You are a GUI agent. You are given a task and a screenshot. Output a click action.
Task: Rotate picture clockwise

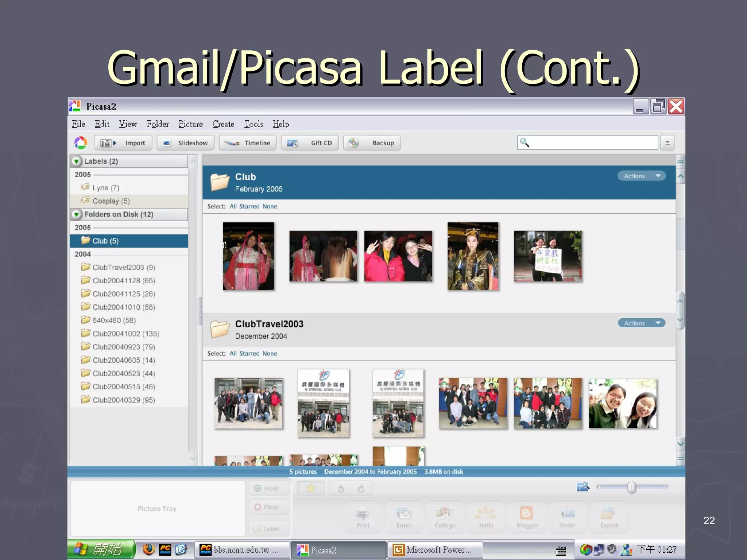[x=361, y=489]
